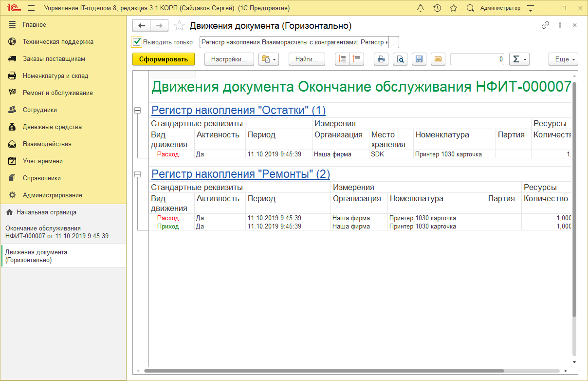588x381 pixels.
Task: Open the 'Настройки...' dialog
Action: [x=229, y=59]
